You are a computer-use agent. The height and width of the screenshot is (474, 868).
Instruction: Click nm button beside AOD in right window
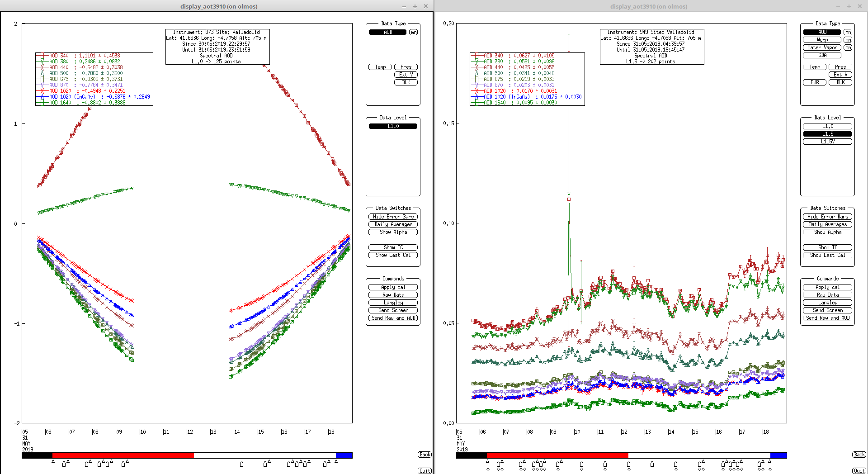(x=848, y=32)
